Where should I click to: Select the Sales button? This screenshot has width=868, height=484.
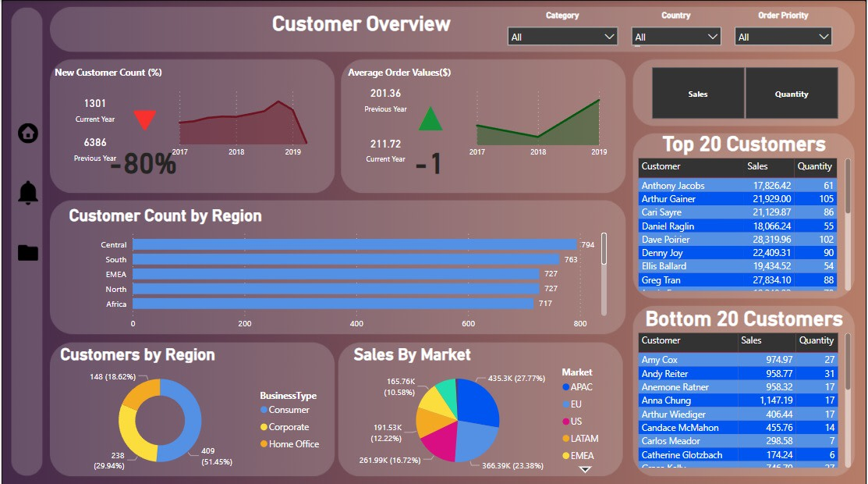tap(698, 94)
